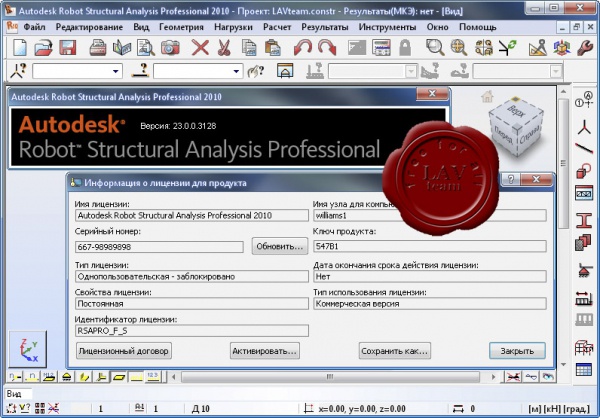Click the Undo arrow icon
The image size is (600, 418).
(x=303, y=48)
